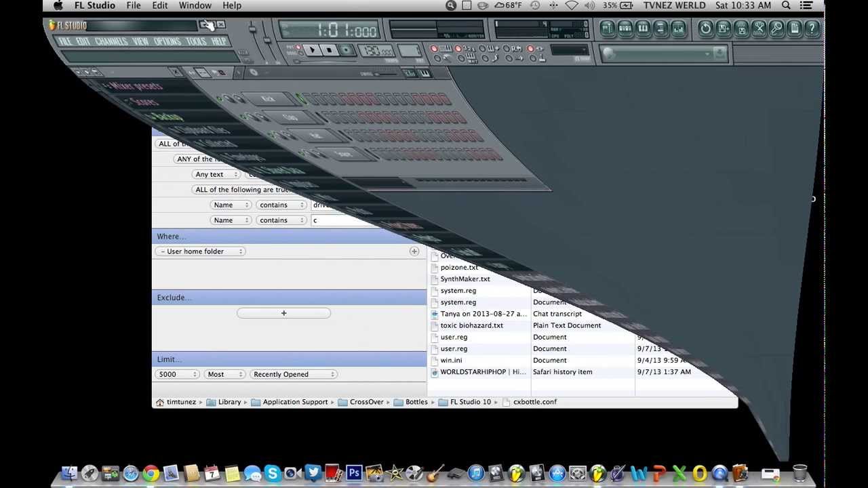Viewport: 868px width, 488px height.
Task: Open the macOS Edit menu
Action: (160, 5)
